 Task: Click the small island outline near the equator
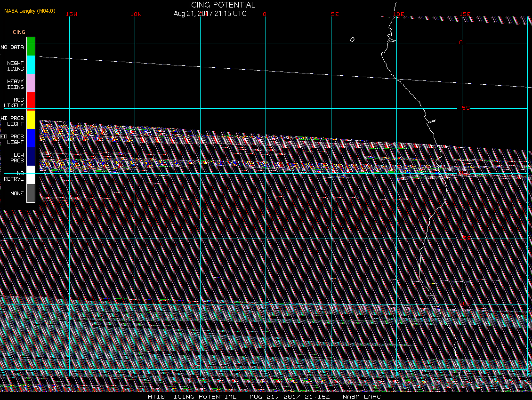pos(352,40)
